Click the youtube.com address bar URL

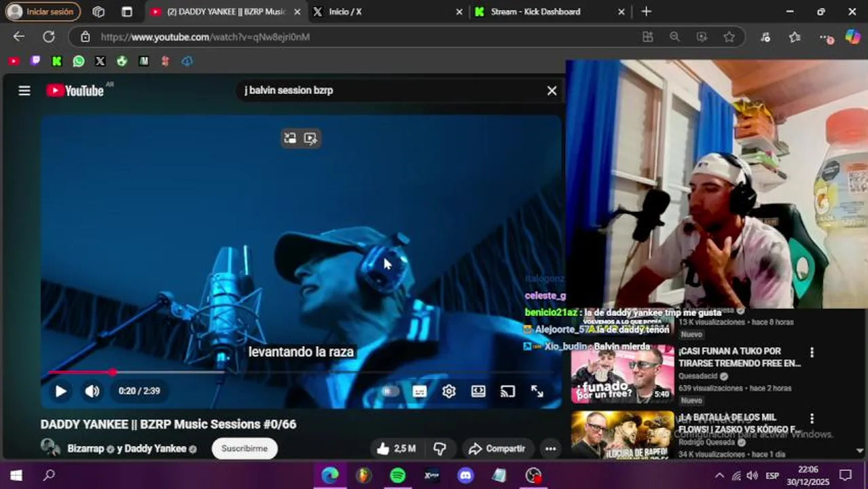click(205, 37)
